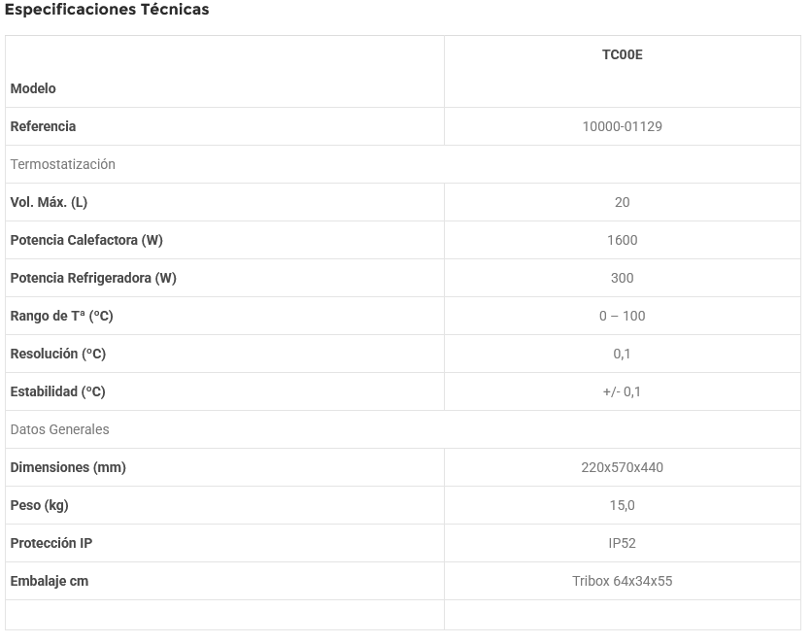The image size is (812, 644).
Task: Select the packaging value "Tribox 64x34x55"
Action: tap(622, 581)
